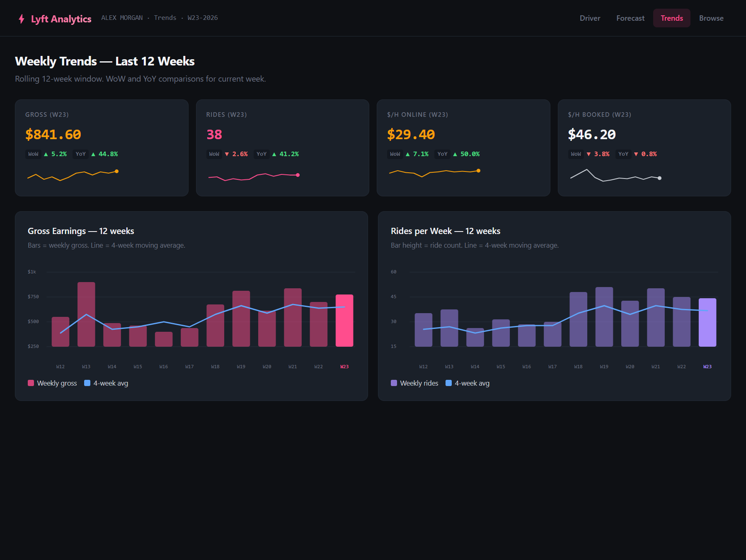Open the Driver tab
This screenshot has width=746, height=560.
coord(590,18)
